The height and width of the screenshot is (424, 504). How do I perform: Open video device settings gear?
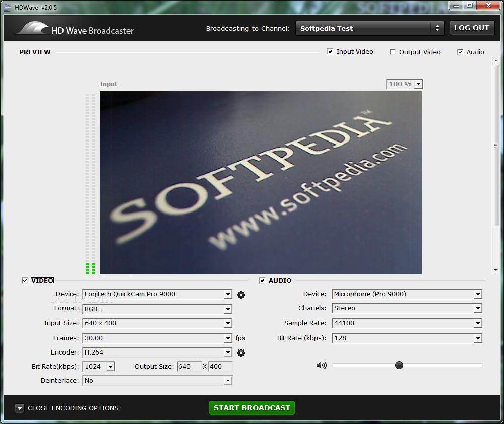tap(241, 295)
